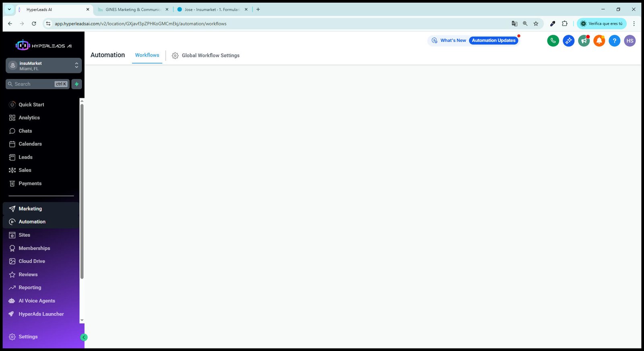Click the green phone dialer icon
Screen dimensions: 644x351
coord(553,41)
